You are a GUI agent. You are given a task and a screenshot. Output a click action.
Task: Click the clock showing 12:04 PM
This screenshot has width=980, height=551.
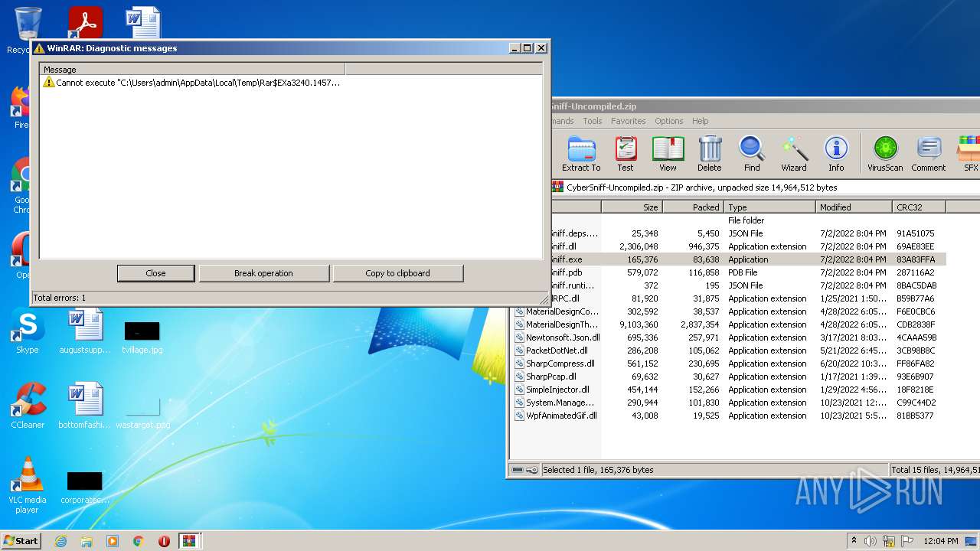(942, 541)
